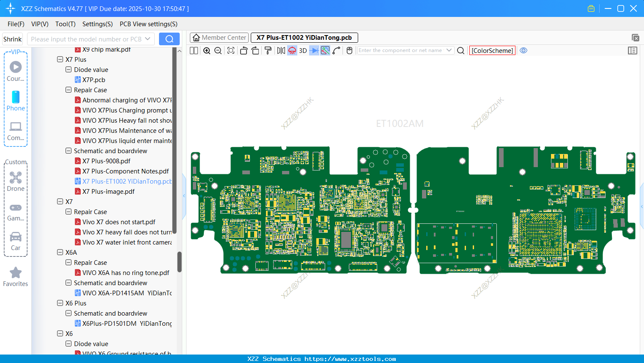Collapse the X7 tree node
The height and width of the screenshot is (363, 644).
coord(60,202)
